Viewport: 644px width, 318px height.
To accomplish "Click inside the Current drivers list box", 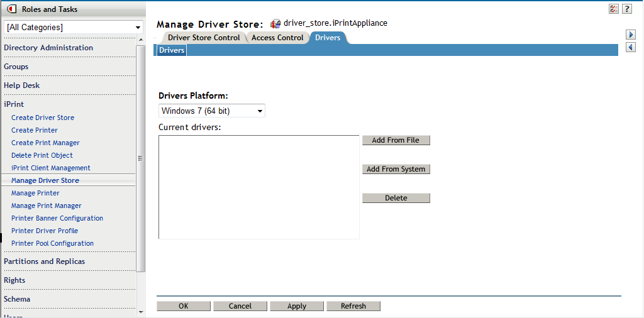I will pyautogui.click(x=258, y=187).
